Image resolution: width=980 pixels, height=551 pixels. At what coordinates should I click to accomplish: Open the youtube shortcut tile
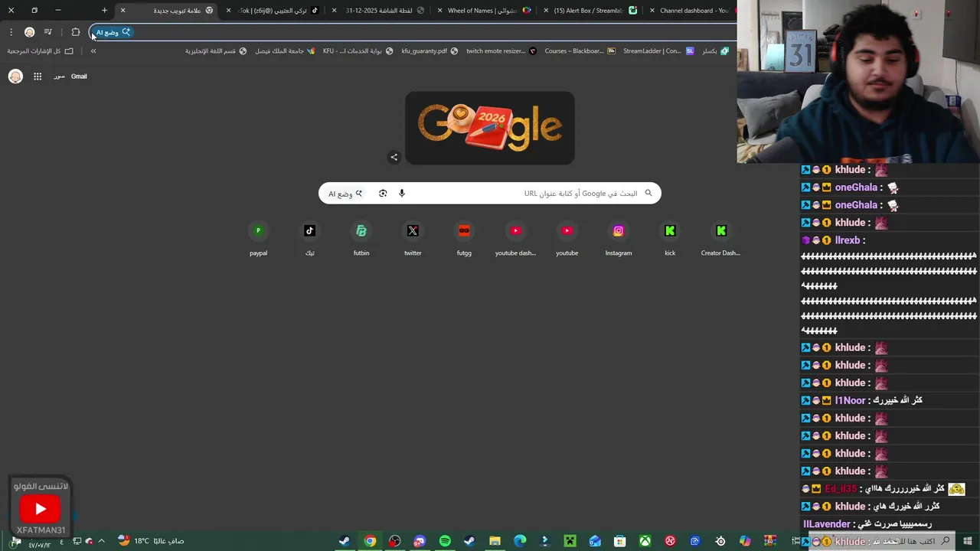coord(567,238)
